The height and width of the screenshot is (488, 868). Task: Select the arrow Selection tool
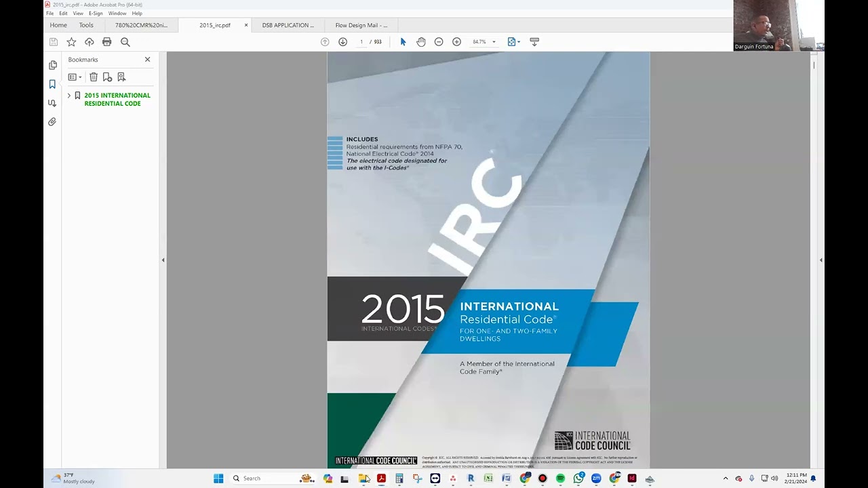[403, 42]
